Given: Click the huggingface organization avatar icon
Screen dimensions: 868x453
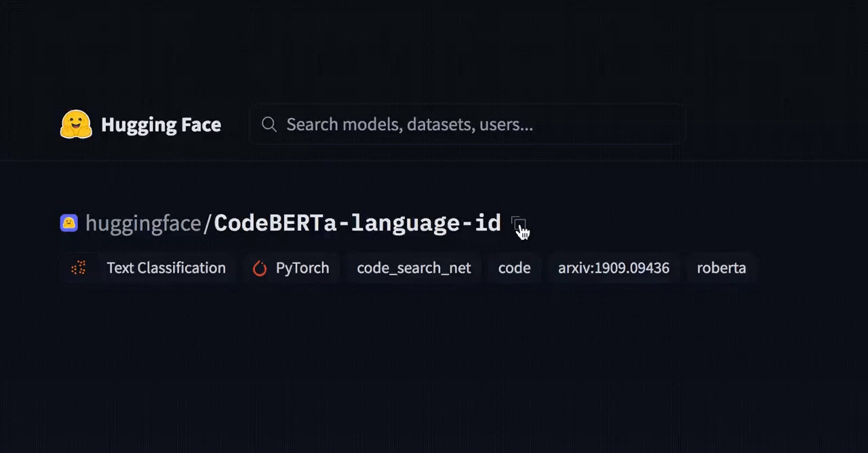Looking at the screenshot, I should pyautogui.click(x=69, y=223).
